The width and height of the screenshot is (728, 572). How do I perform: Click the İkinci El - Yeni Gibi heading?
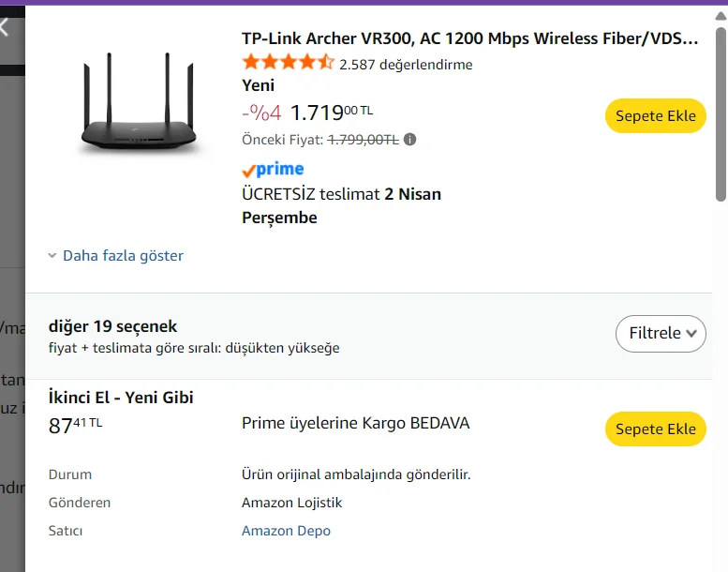click(121, 398)
